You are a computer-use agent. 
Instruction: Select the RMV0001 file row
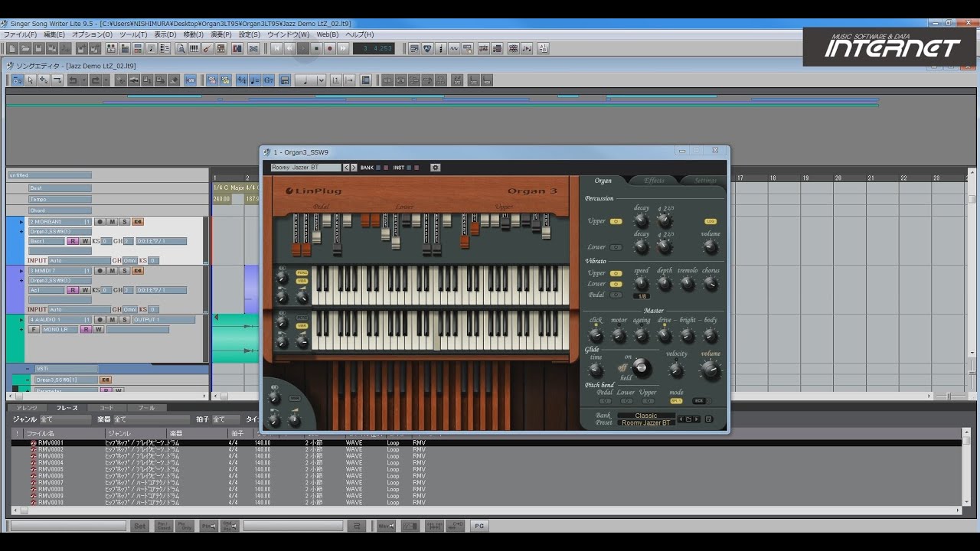click(51, 443)
